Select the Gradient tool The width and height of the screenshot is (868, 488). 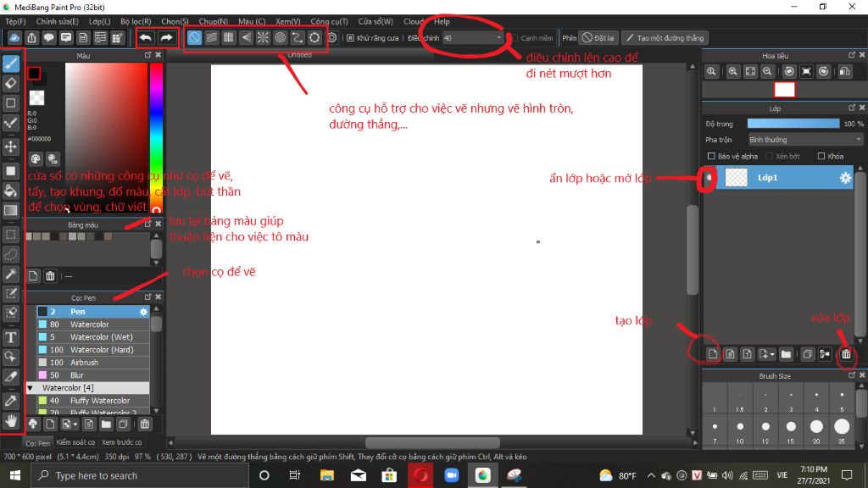coord(11,210)
